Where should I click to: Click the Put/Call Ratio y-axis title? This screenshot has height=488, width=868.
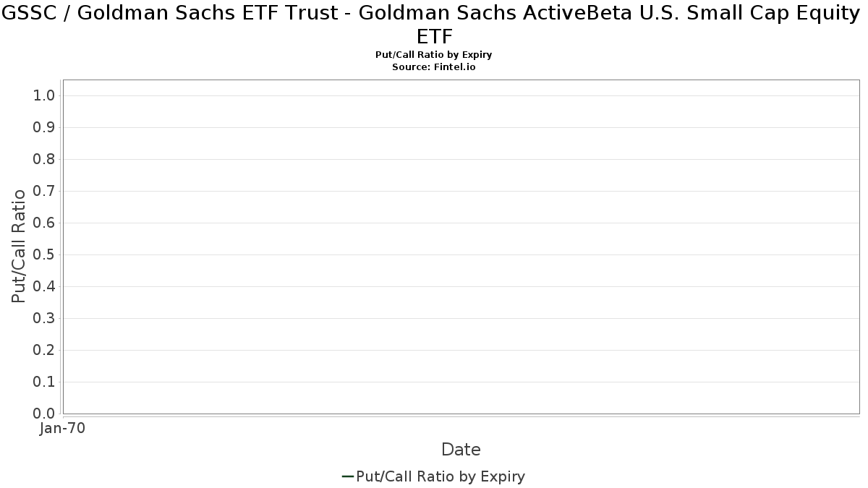click(x=19, y=246)
